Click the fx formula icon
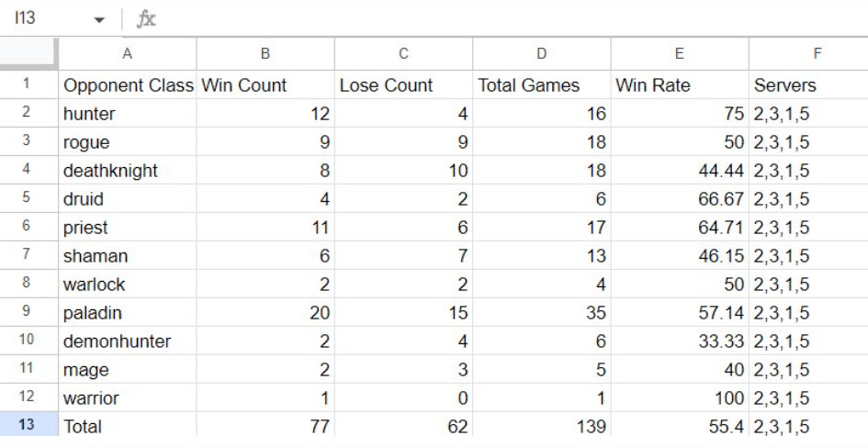The image size is (868, 447). 146,19
